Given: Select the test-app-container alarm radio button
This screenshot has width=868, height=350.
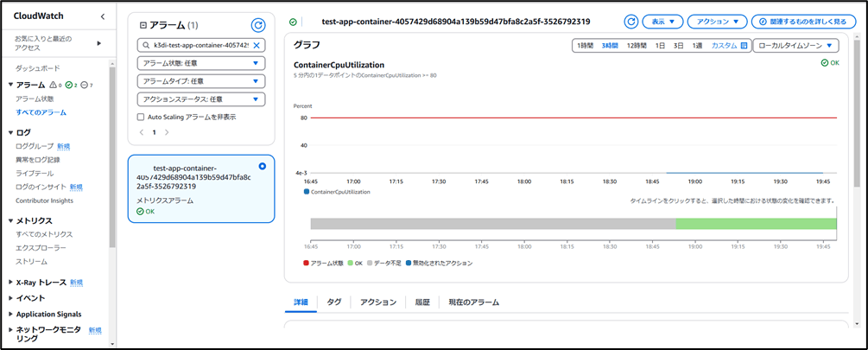Looking at the screenshot, I should click(x=262, y=166).
